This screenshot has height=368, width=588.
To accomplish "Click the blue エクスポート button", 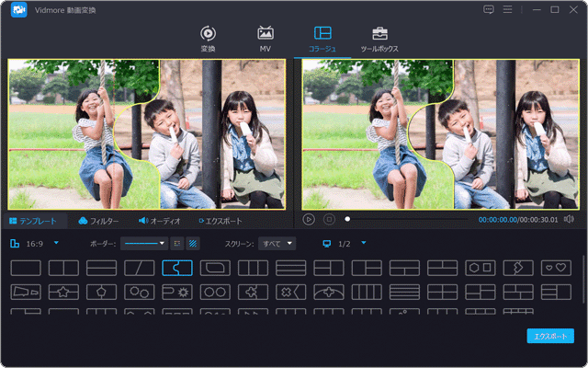I will coord(550,336).
